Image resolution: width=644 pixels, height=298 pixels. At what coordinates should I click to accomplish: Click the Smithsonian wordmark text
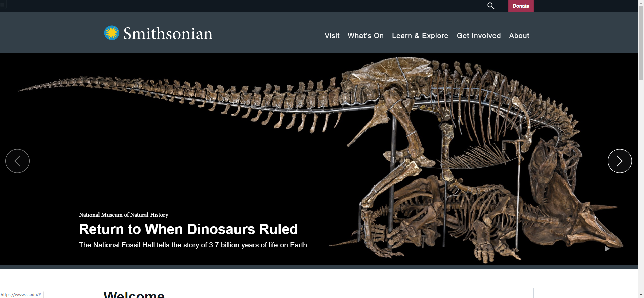point(168,34)
